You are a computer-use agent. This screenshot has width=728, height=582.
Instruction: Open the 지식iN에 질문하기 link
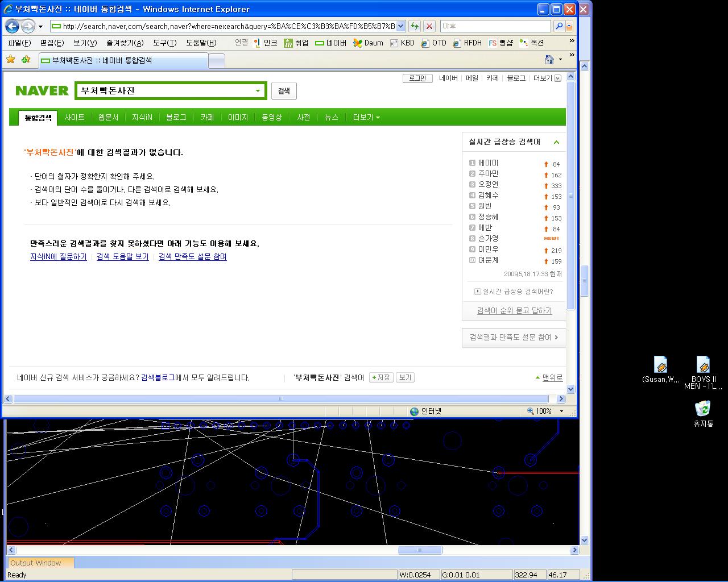tap(59, 257)
